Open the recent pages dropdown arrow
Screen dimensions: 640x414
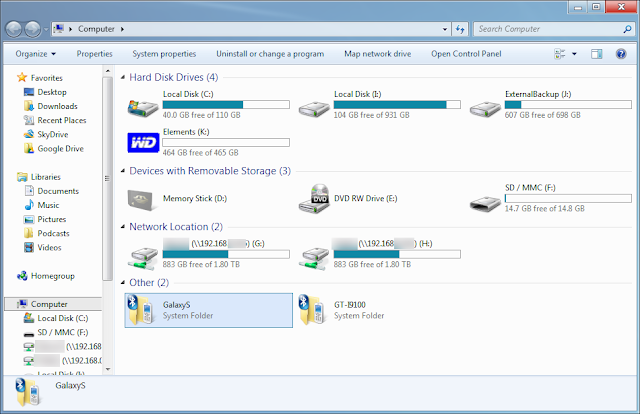(46, 29)
